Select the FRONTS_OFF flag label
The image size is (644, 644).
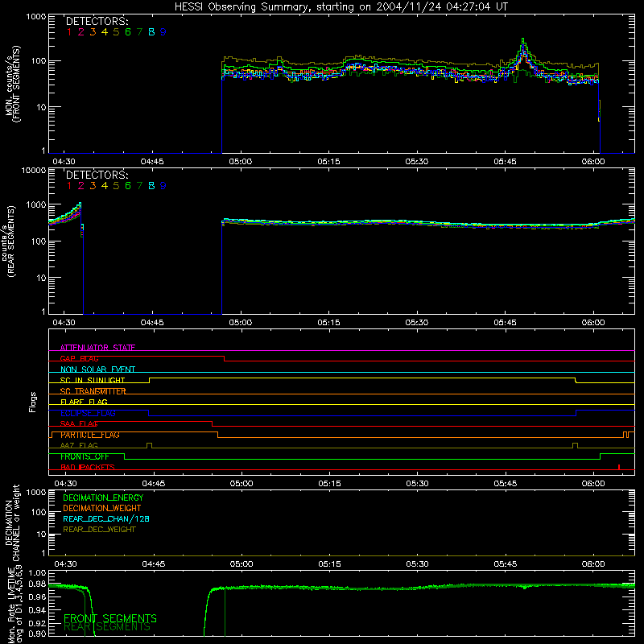tap(85, 456)
